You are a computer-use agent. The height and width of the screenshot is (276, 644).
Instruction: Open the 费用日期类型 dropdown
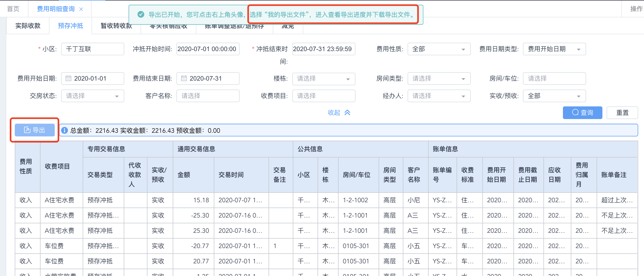[x=554, y=49]
